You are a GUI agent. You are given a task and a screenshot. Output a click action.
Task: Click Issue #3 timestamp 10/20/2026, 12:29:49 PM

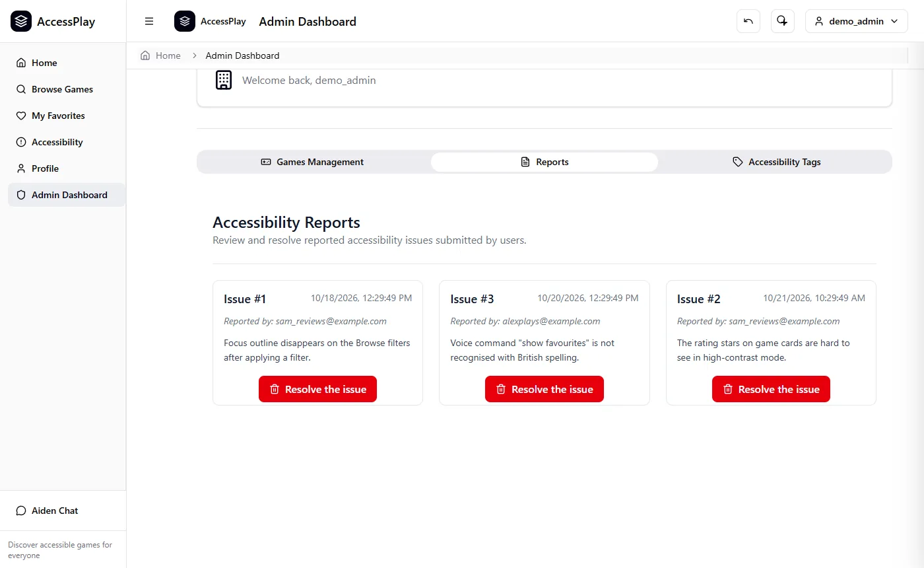[x=588, y=298]
